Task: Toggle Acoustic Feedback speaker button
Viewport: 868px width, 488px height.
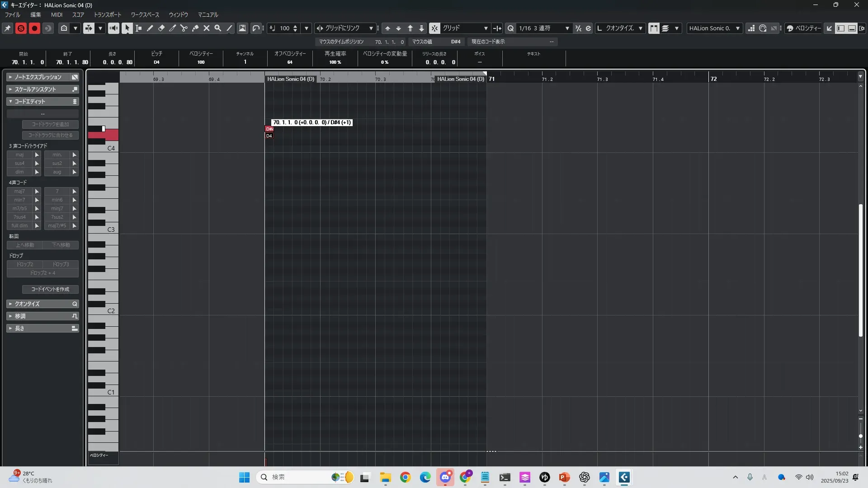Action: point(113,28)
